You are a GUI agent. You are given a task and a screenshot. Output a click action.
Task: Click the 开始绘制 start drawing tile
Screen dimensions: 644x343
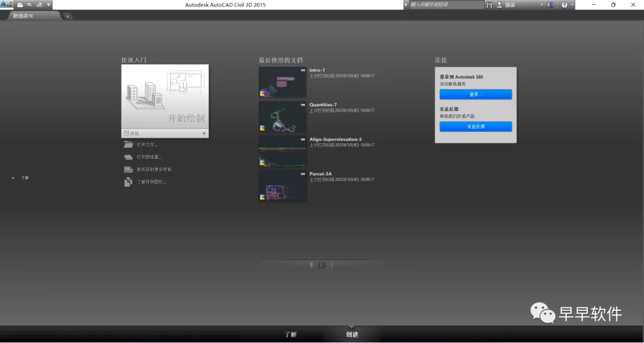point(165,97)
